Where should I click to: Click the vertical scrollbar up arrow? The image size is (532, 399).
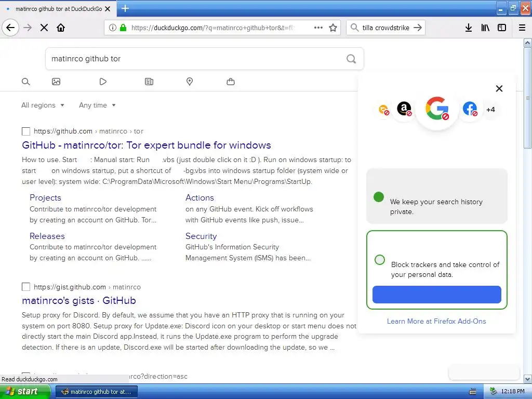(x=528, y=43)
